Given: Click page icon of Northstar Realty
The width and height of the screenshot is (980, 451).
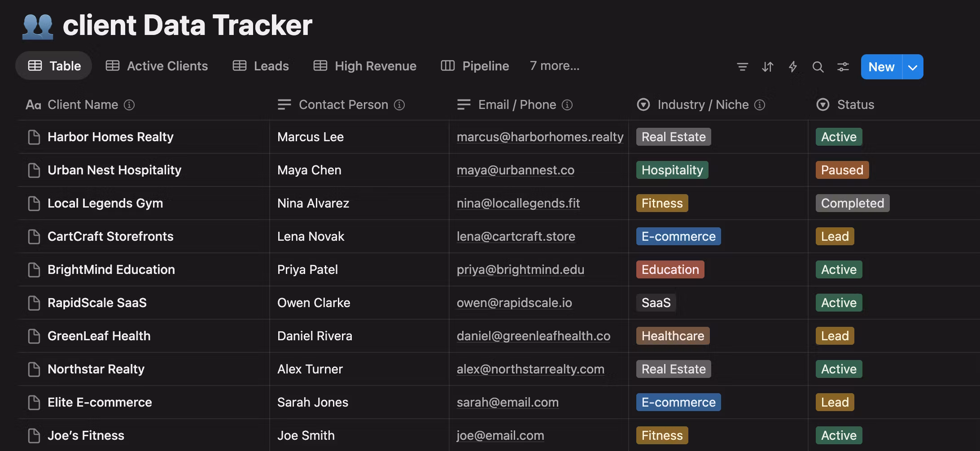Looking at the screenshot, I should (34, 369).
